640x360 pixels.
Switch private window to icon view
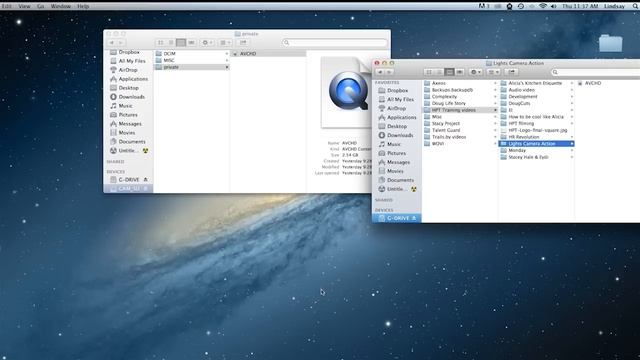coord(161,42)
